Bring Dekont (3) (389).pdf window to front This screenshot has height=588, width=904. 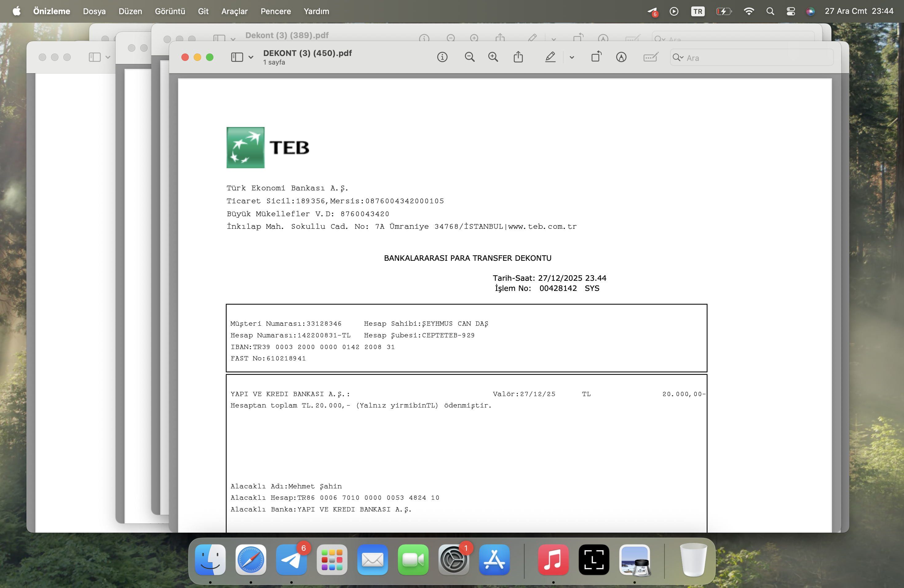pyautogui.click(x=287, y=35)
